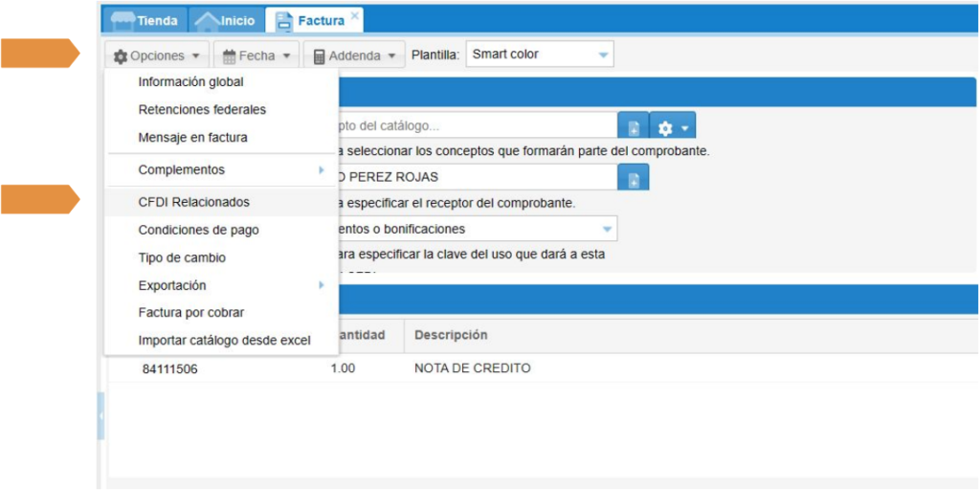Open the Fecha calendar dropdown
Image resolution: width=980 pixels, height=490 pixels.
click(x=256, y=56)
